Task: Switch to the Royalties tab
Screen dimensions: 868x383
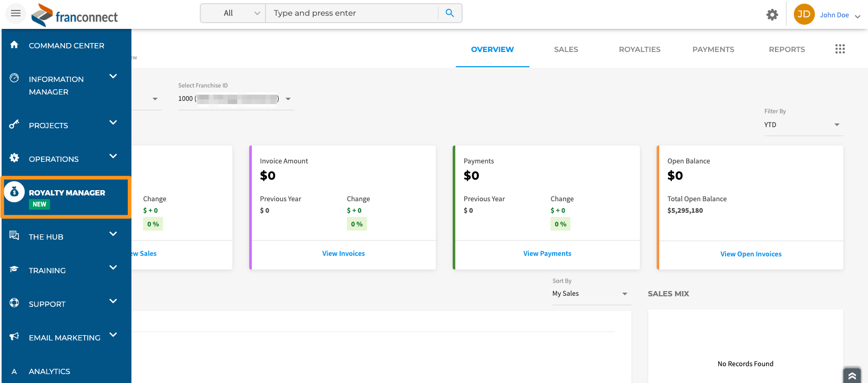Action: pyautogui.click(x=640, y=49)
